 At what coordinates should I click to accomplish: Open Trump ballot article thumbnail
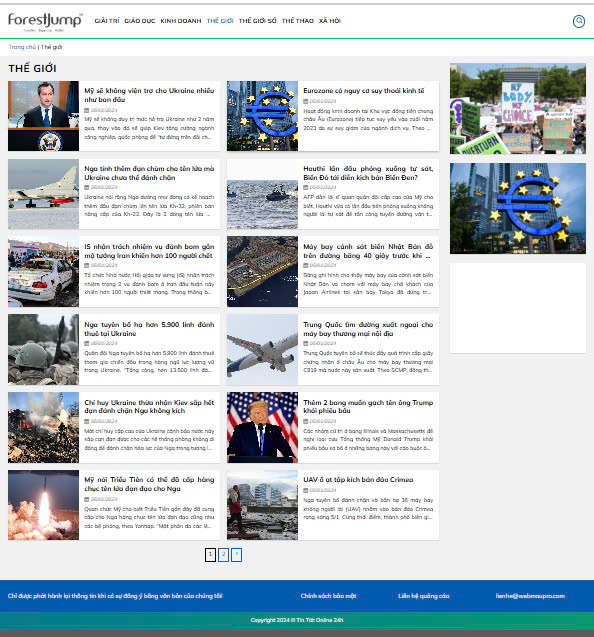[x=262, y=427]
